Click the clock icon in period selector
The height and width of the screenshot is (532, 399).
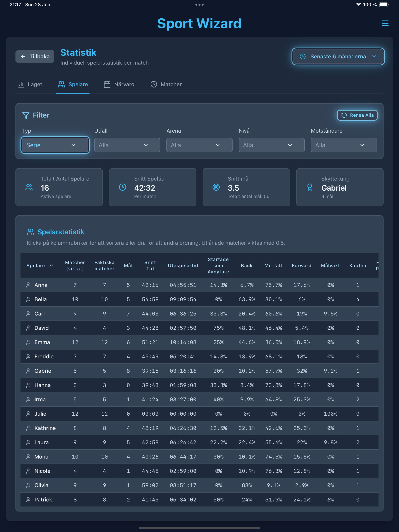click(x=303, y=56)
